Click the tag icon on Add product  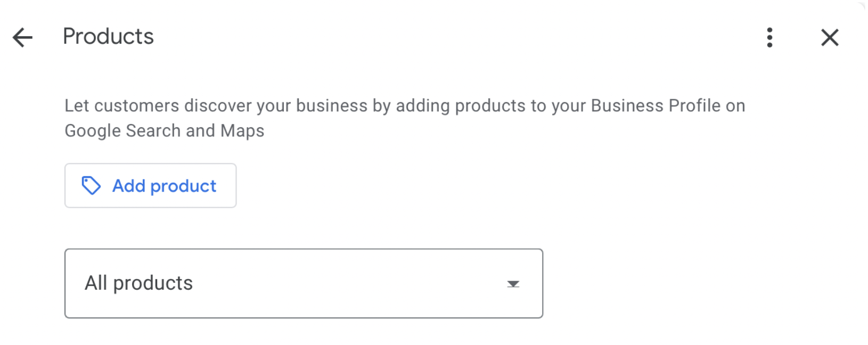click(x=91, y=186)
